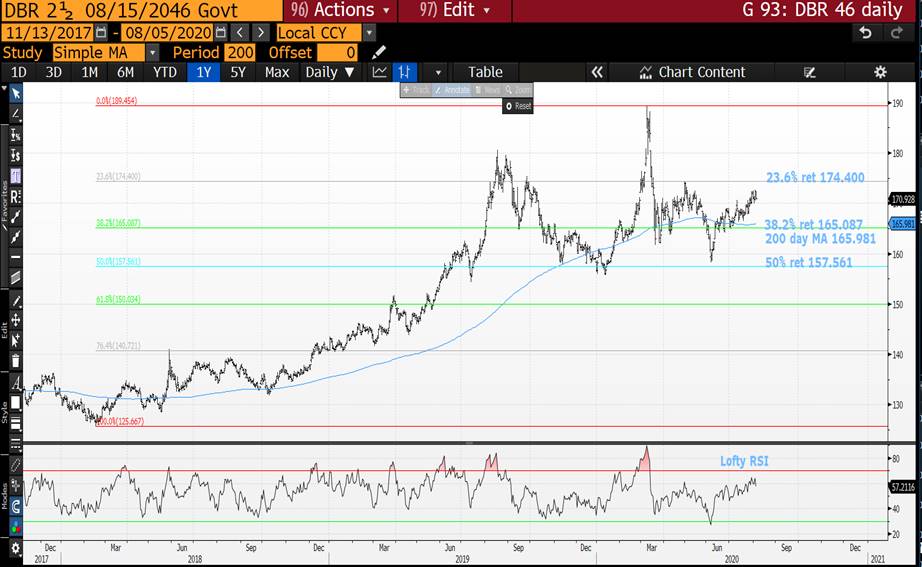Image resolution: width=922 pixels, height=567 pixels.
Task: Click the regression R tool icon
Action: pyautogui.click(x=16, y=196)
